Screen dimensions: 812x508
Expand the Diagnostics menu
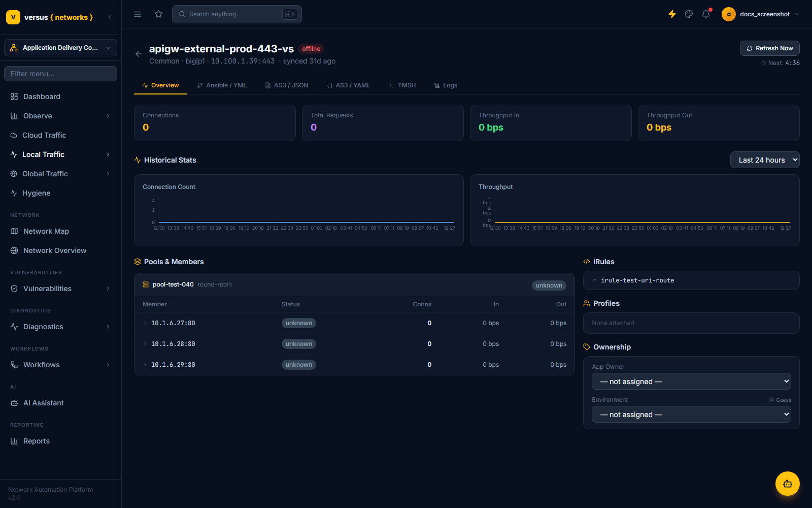coord(61,327)
